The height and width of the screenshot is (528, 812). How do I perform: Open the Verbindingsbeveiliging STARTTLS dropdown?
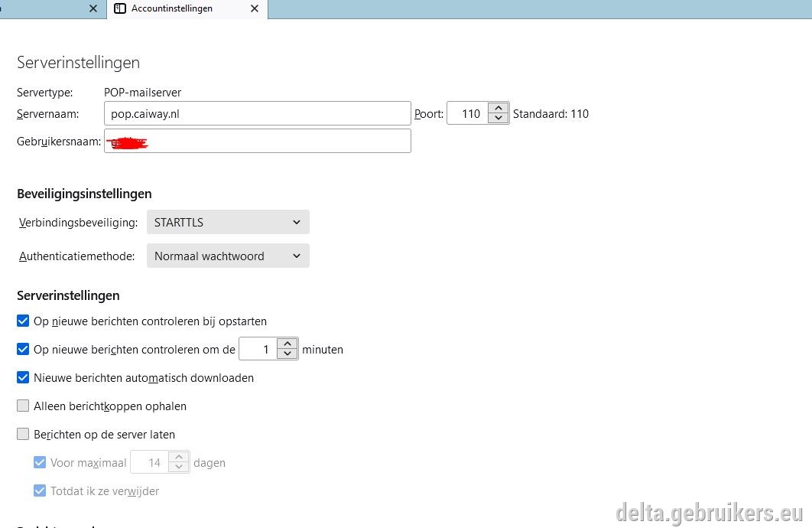tap(228, 222)
